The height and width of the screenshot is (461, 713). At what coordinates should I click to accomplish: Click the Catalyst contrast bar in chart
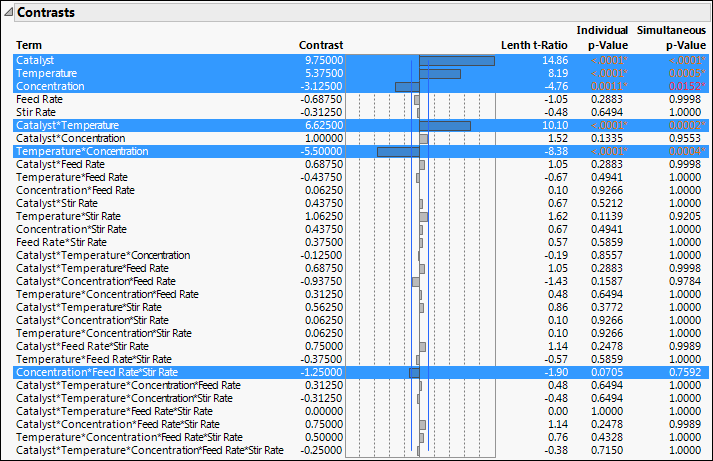point(457,61)
